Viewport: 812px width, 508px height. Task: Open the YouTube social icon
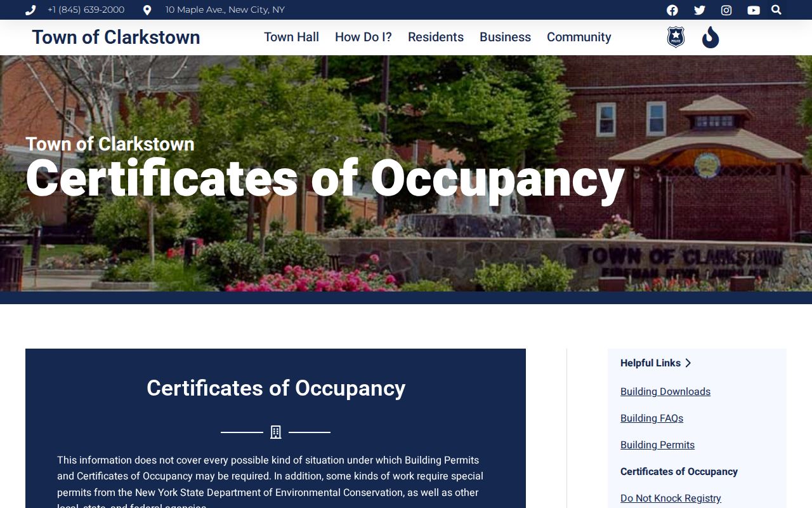pos(754,10)
